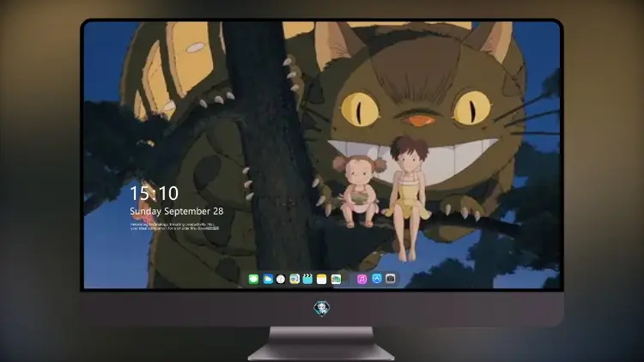Screen dimensions: 644x362
Task: Launch the pink iTunes music app
Action: pyautogui.click(x=361, y=279)
